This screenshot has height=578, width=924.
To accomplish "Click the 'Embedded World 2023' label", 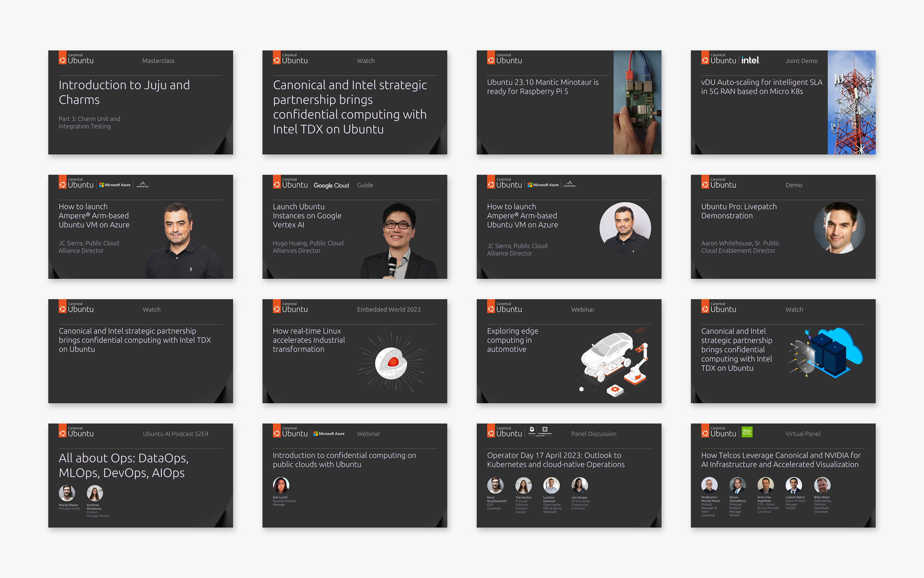I will click(x=389, y=309).
